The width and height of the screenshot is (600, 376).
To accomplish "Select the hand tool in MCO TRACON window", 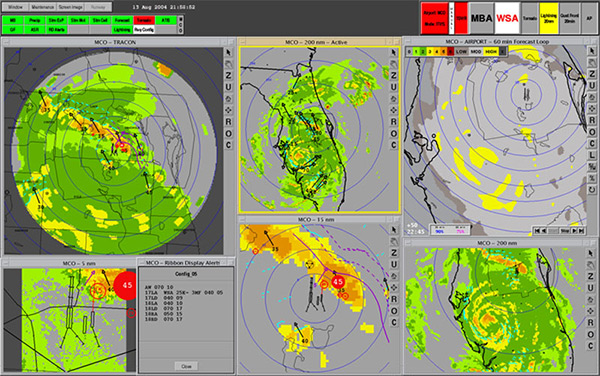I will 228,64.
